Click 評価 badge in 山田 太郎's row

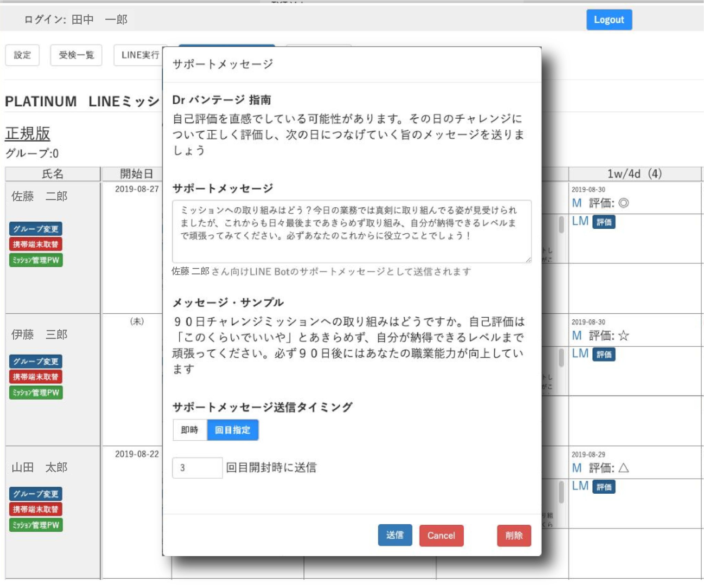[x=604, y=487]
